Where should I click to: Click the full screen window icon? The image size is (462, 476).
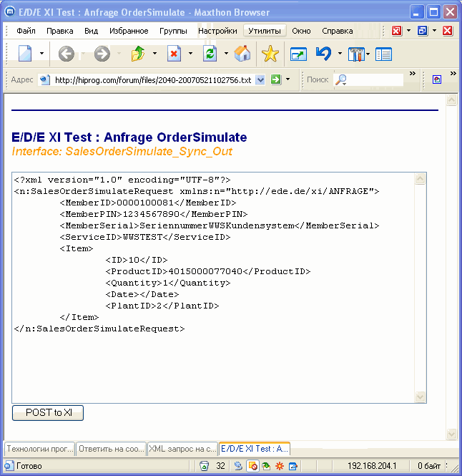click(x=298, y=54)
